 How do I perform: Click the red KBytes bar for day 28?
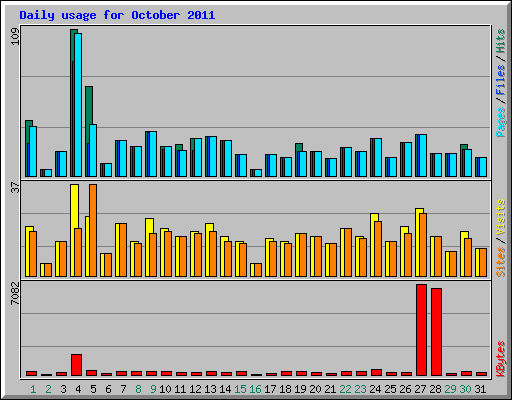click(x=436, y=332)
